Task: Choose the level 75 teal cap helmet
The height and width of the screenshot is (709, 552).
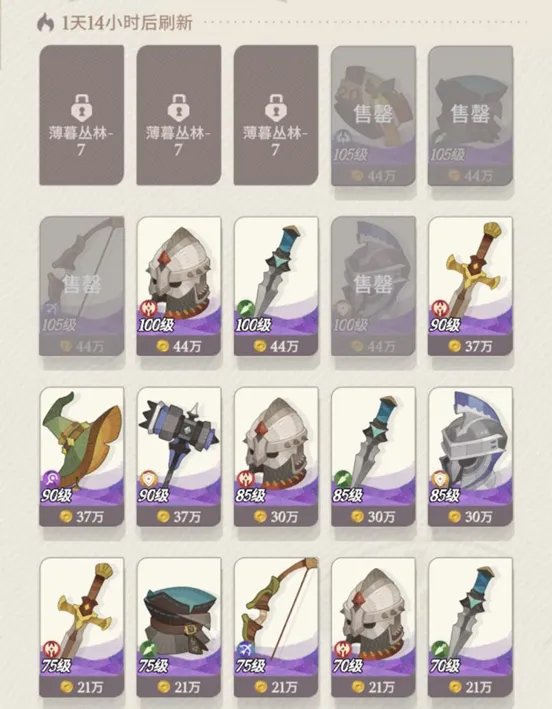Action: coord(179,627)
